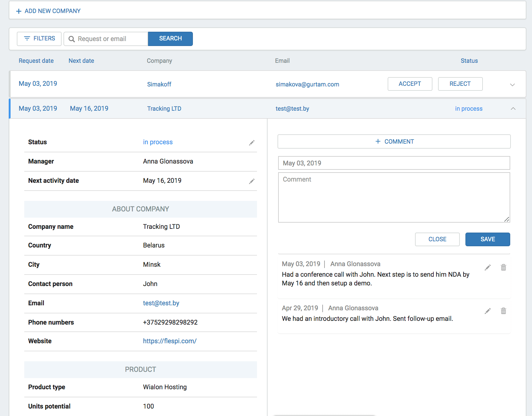Viewport: 532px width, 416px height.
Task: Edit the Status field with pencil icon
Action: point(252,142)
